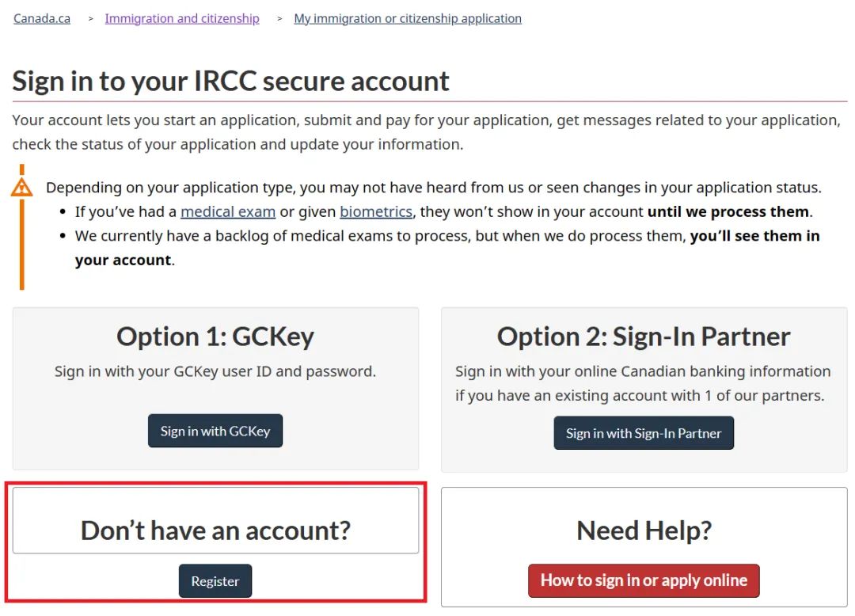Click the GCKey user ID and password description
This screenshot has width=855, height=616.
(x=215, y=371)
